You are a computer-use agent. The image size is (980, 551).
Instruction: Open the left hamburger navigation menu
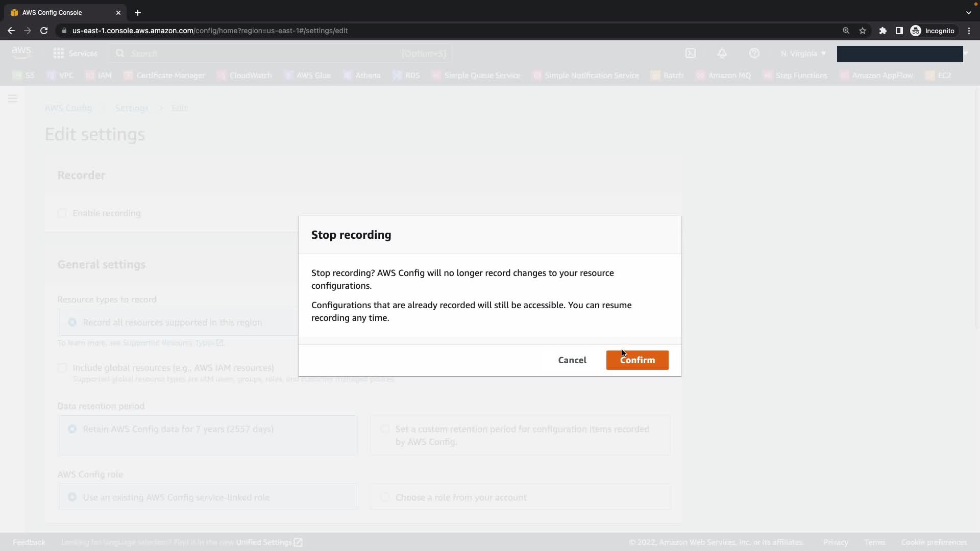tap(13, 98)
